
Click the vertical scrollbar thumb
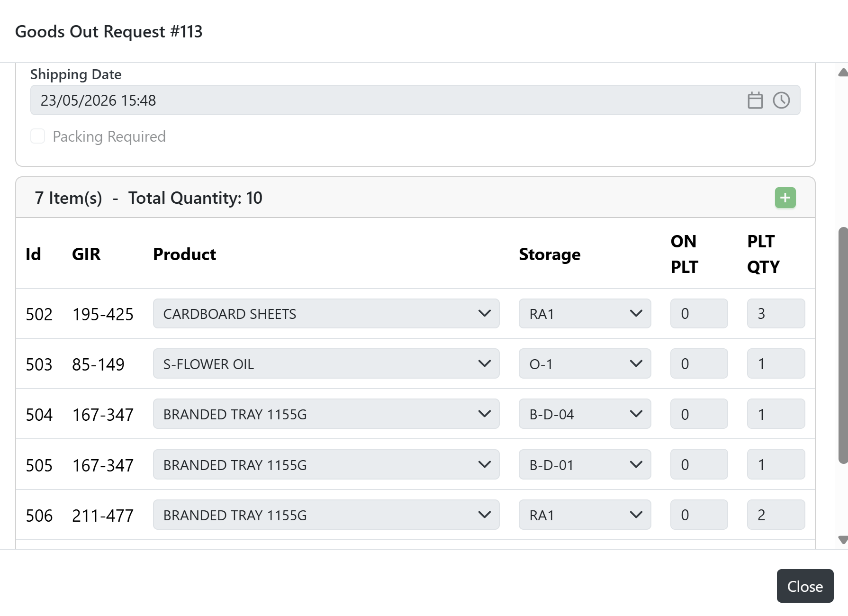pyautogui.click(x=843, y=345)
